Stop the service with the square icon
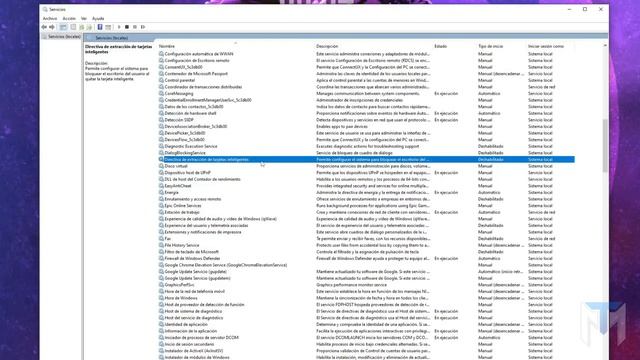 (127, 27)
